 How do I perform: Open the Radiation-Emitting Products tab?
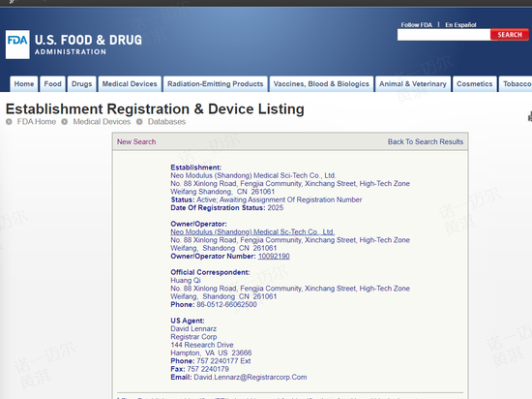(215, 84)
